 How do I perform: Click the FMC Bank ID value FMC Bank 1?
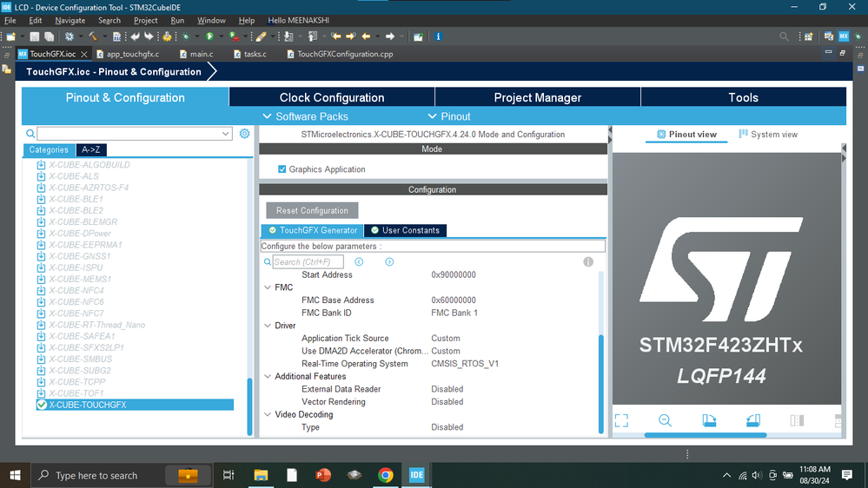coord(454,313)
